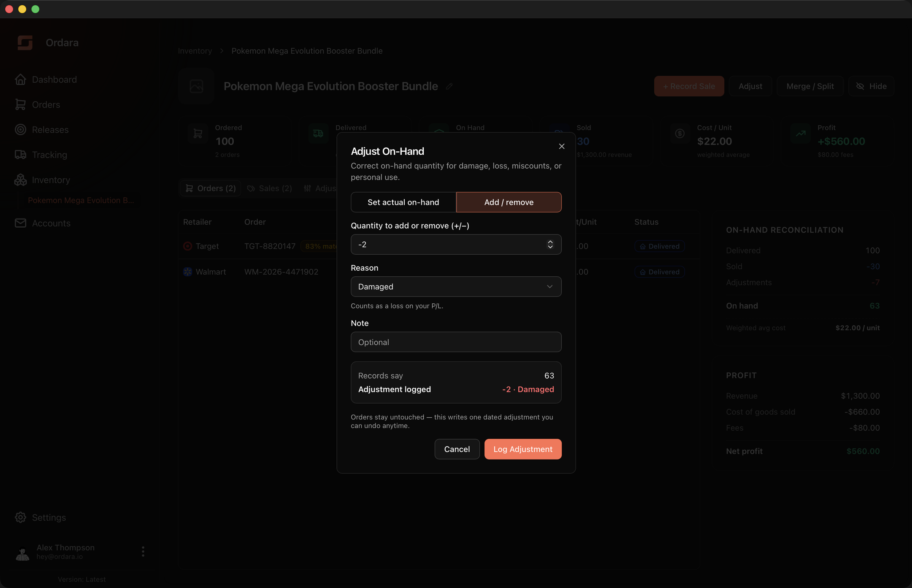This screenshot has height=588, width=912.
Task: Click the Inventory breadcrumb link
Action: point(195,51)
